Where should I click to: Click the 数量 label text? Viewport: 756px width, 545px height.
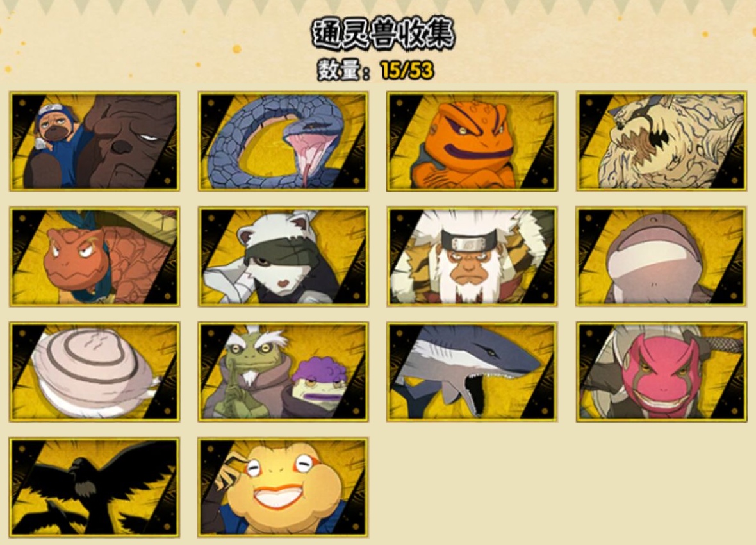tap(340, 71)
